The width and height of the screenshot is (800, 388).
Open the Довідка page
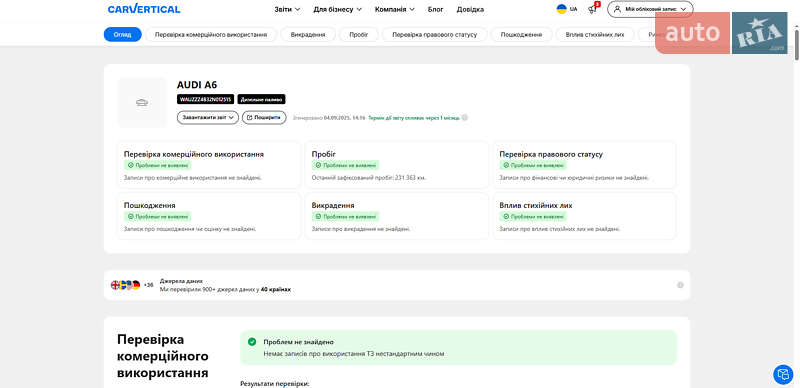pyautogui.click(x=470, y=9)
